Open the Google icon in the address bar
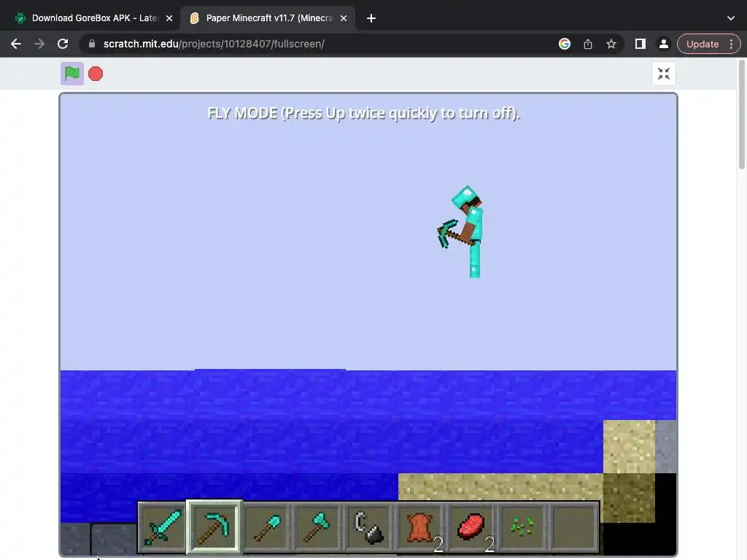The width and height of the screenshot is (747, 560). point(565,44)
